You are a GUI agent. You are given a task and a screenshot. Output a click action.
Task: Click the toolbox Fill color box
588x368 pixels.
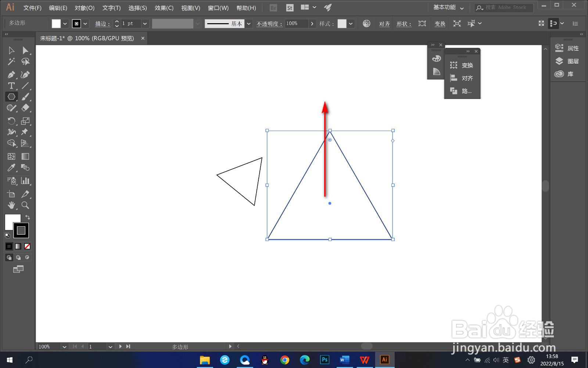coord(10,219)
